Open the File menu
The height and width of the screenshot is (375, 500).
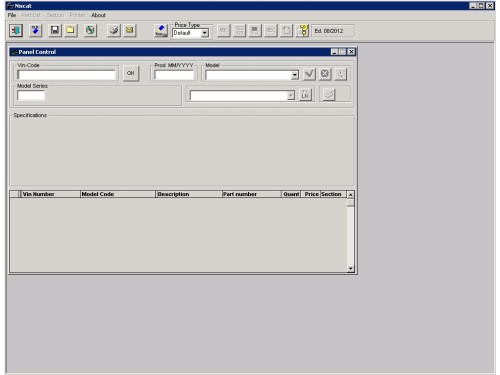(x=12, y=15)
